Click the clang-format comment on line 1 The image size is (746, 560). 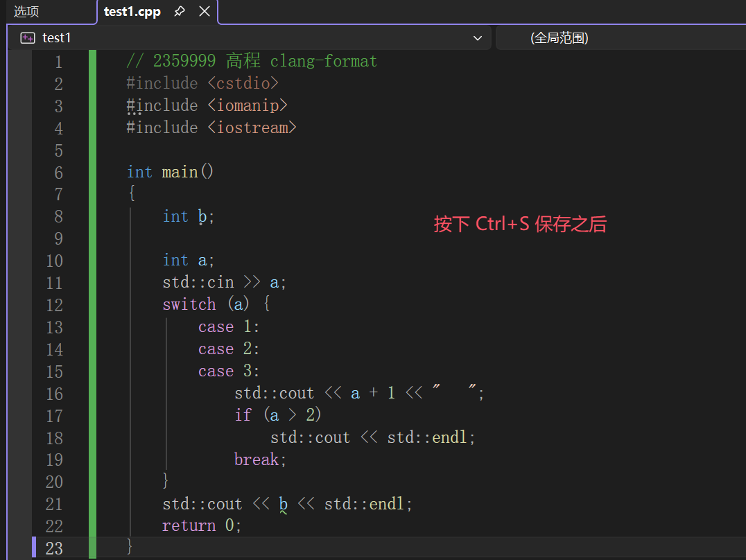323,61
